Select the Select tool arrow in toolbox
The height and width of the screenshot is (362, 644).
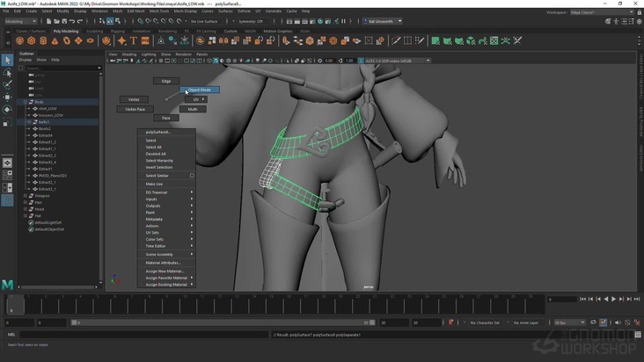click(x=7, y=61)
